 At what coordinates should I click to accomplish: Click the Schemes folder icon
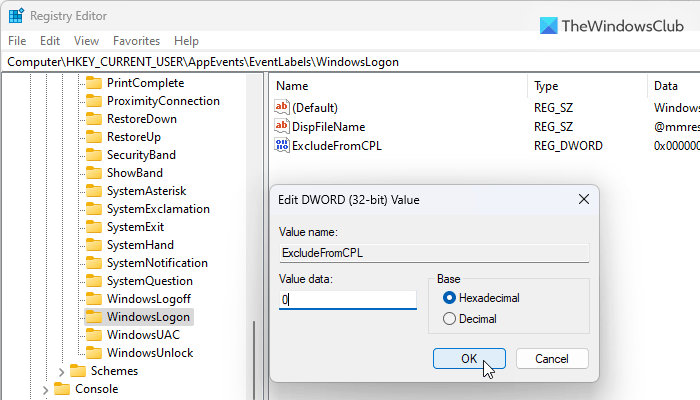pos(78,371)
